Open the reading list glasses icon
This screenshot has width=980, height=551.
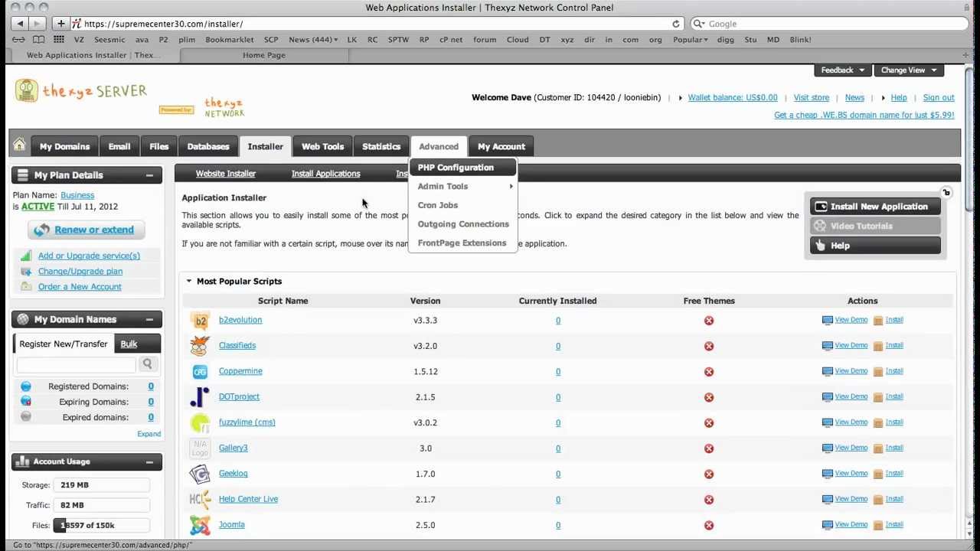18,39
